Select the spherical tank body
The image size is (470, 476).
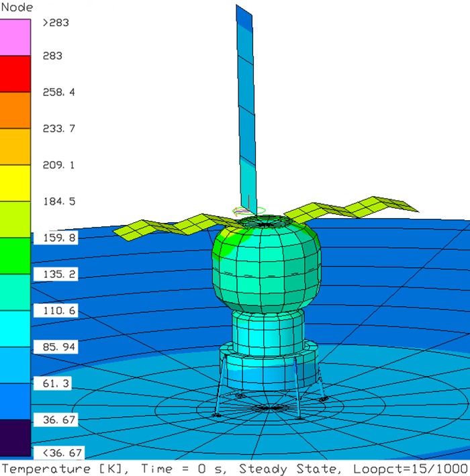[267, 266]
